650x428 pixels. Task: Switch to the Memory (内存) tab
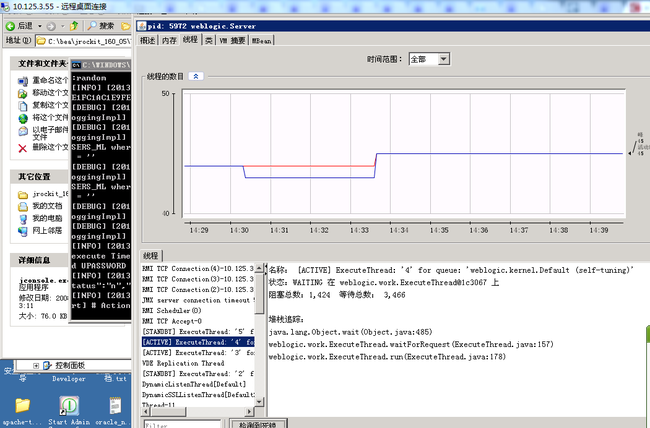(x=169, y=40)
